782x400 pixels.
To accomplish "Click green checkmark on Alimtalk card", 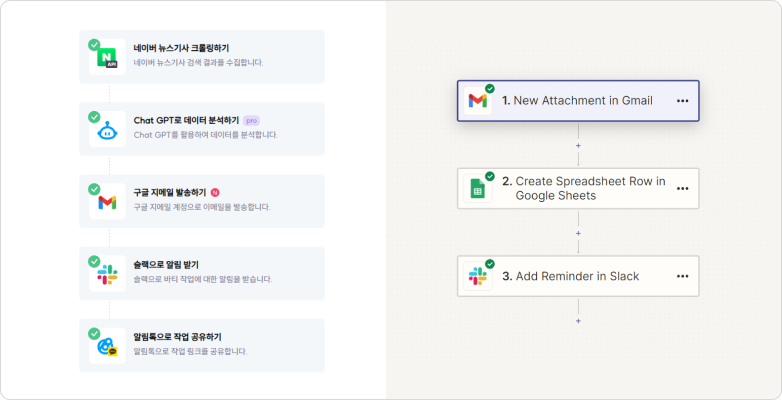I will pos(94,334).
